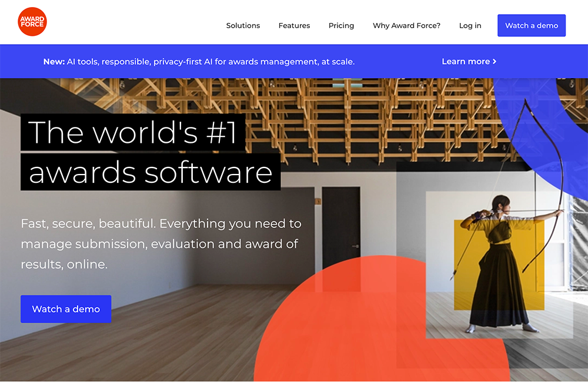Click Watch a demo below the tagline

(x=66, y=309)
